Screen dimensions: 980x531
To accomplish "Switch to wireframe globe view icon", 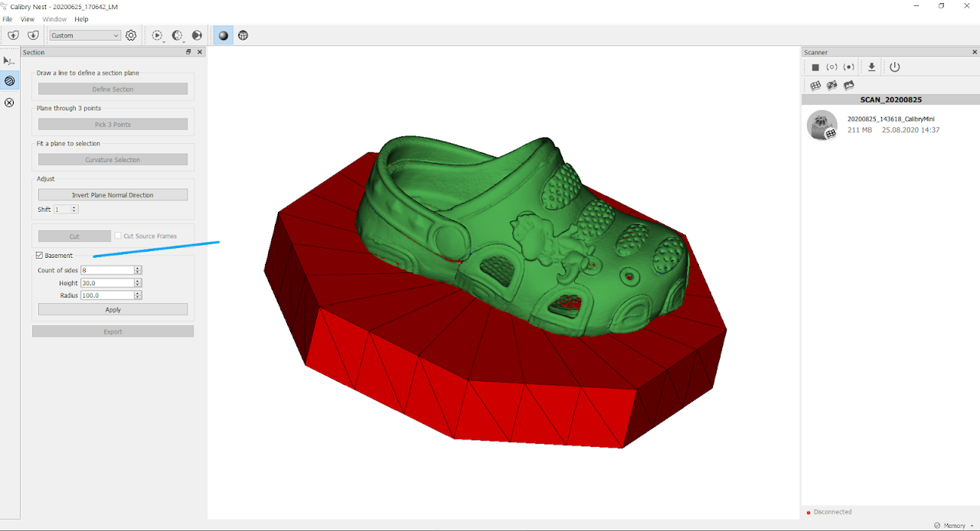I will (243, 35).
